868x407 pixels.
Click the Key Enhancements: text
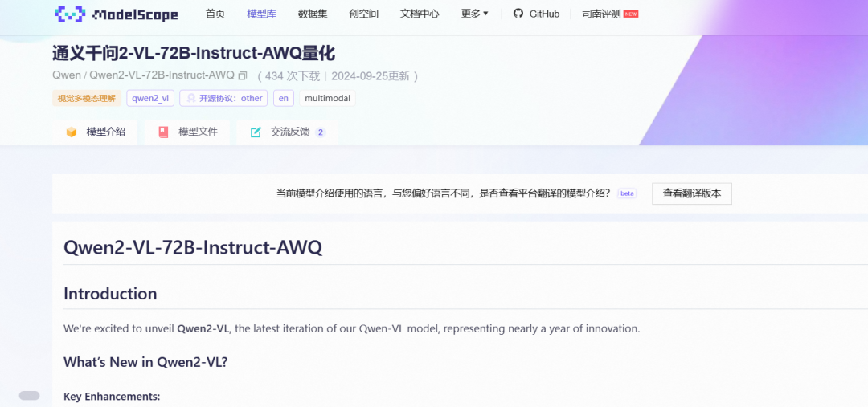coord(112,397)
